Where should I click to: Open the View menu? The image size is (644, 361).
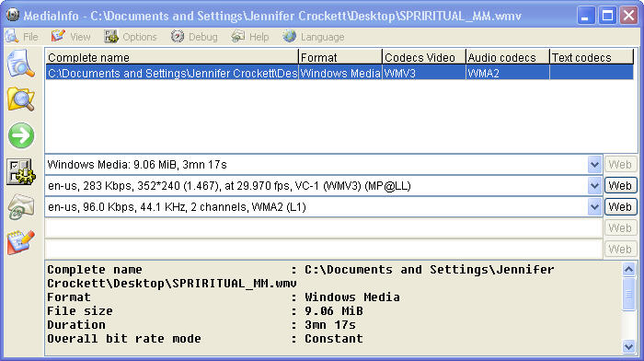pyautogui.click(x=71, y=37)
